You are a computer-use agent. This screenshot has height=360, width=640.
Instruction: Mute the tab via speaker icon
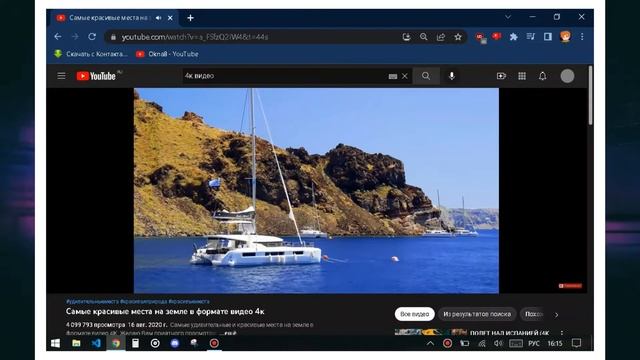158,18
